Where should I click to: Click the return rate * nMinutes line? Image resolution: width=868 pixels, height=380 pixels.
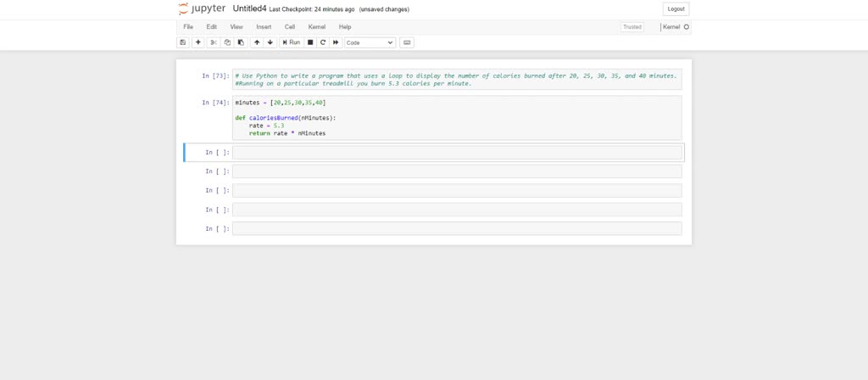(287, 133)
